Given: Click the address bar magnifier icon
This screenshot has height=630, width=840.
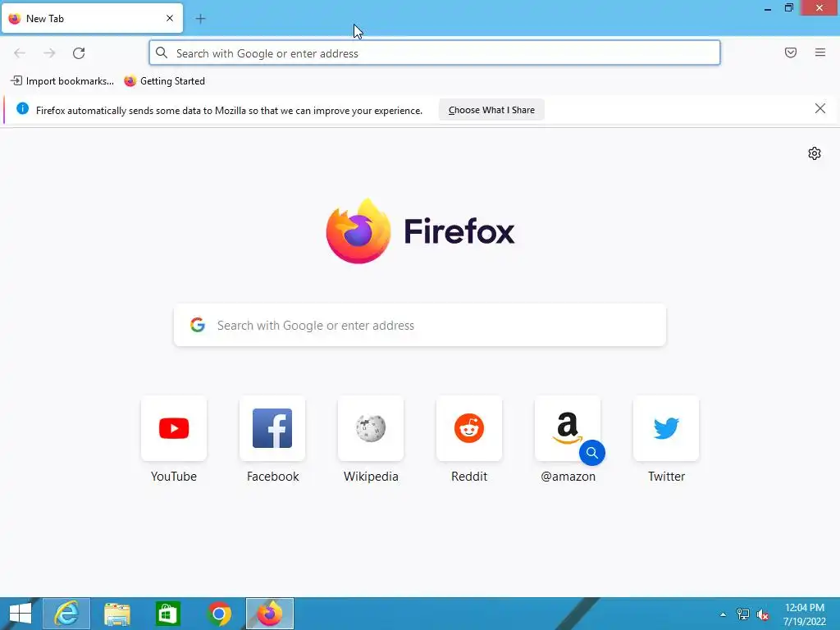Looking at the screenshot, I should click(162, 52).
